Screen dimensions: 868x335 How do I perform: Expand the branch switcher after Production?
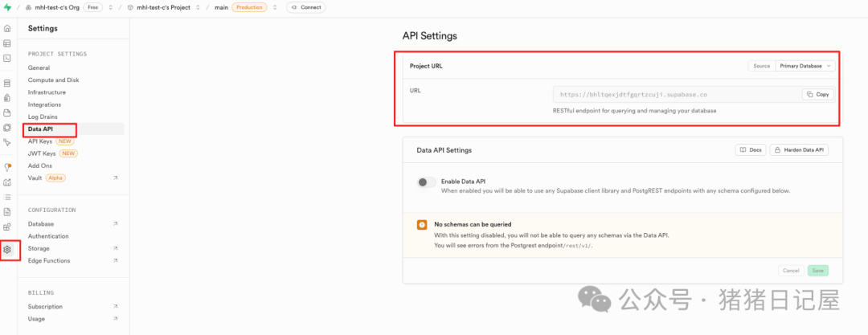[x=275, y=8]
